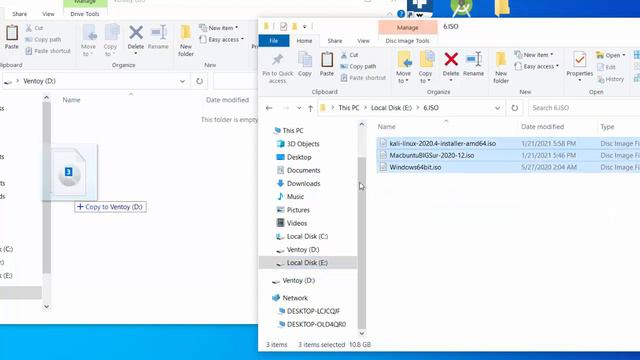The image size is (640, 360).
Task: Sort by Date modified in 6.ISO window
Action: (542, 127)
